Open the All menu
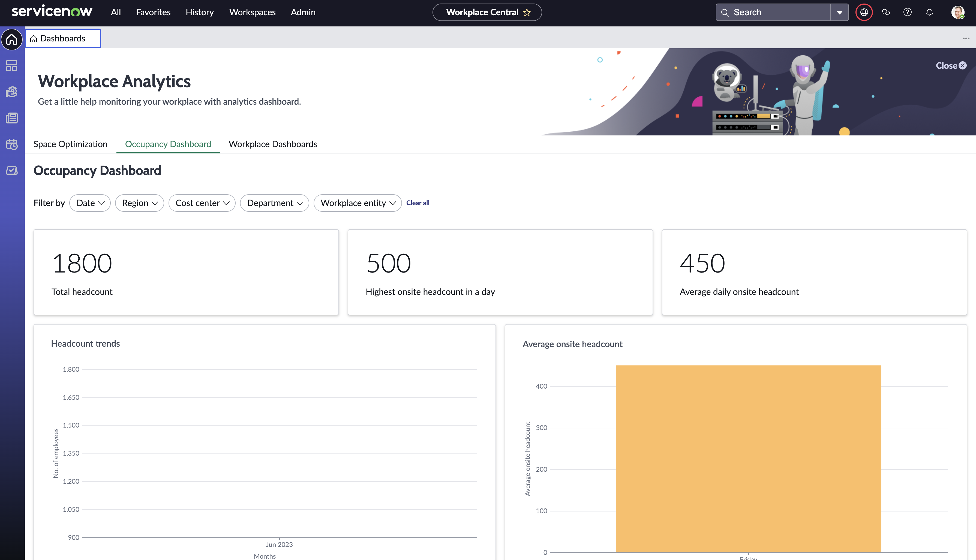Screen dimensions: 976x560 pyautogui.click(x=116, y=12)
